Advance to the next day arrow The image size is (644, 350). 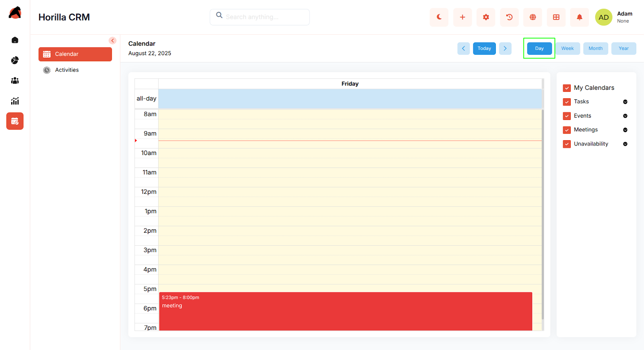click(505, 48)
